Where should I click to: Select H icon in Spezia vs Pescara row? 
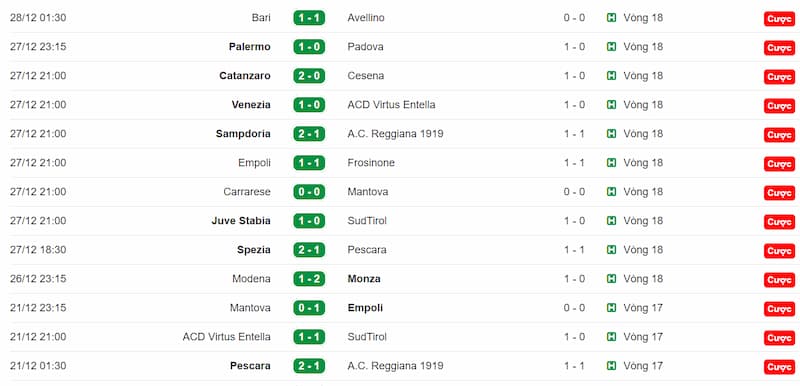pos(611,250)
